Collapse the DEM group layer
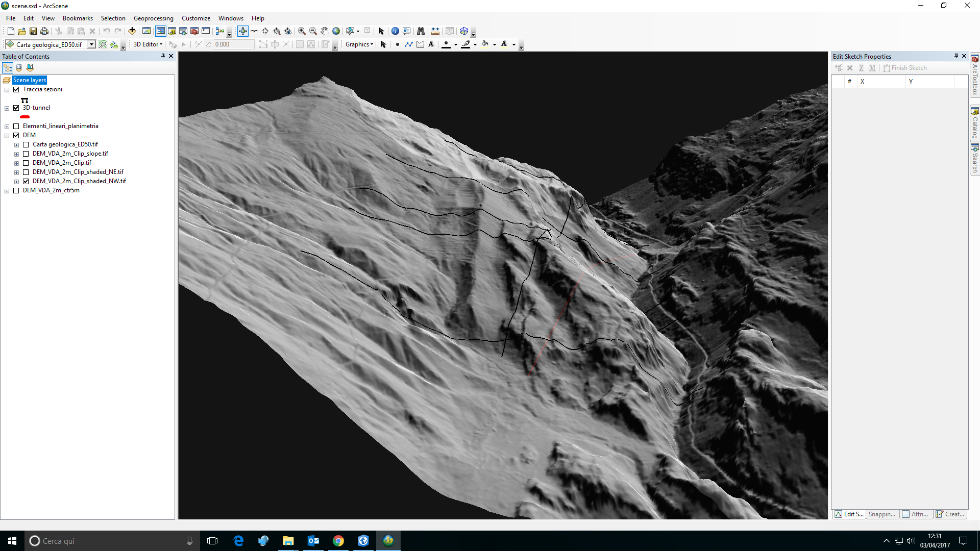 (x=7, y=135)
